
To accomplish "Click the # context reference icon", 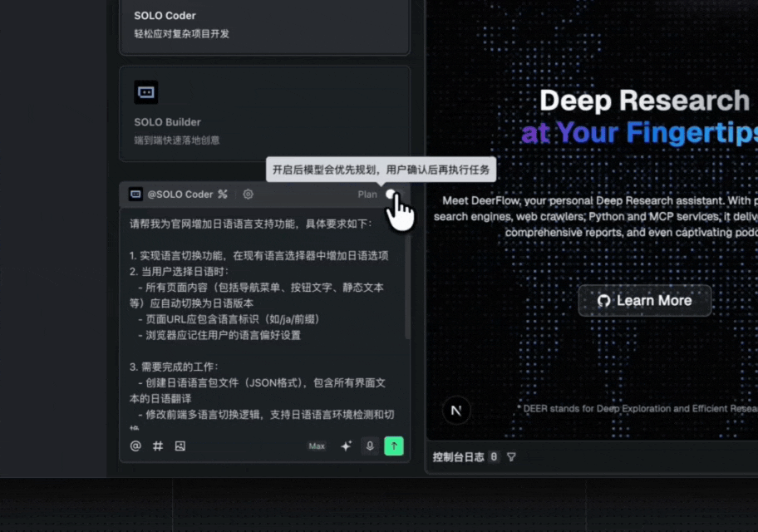I will [158, 446].
